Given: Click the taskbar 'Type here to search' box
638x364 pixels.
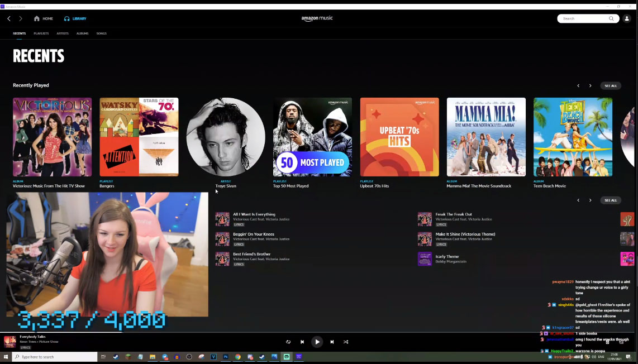Looking at the screenshot, I should coord(55,357).
